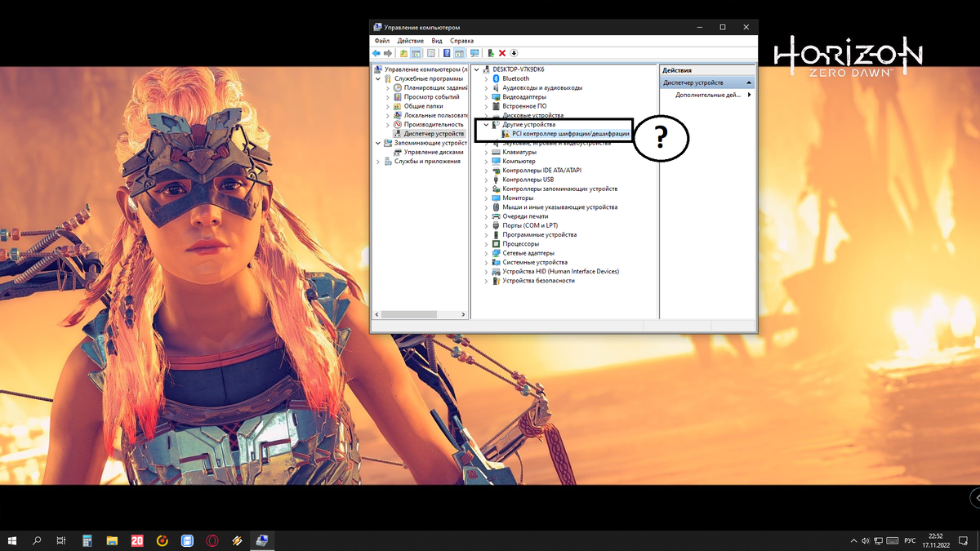The image size is (980, 551).
Task: Select Устройства HID (Human Interface Devices)
Action: click(x=560, y=271)
